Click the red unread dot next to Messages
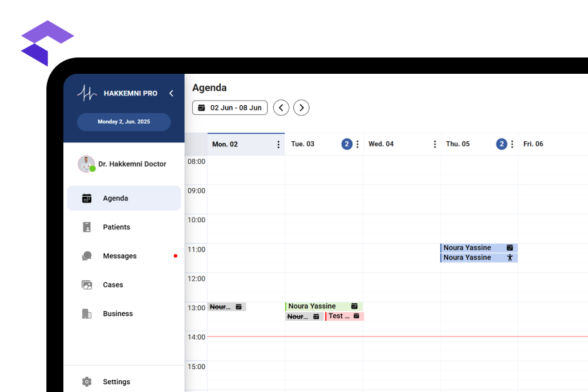The width and height of the screenshot is (588, 392). click(176, 256)
